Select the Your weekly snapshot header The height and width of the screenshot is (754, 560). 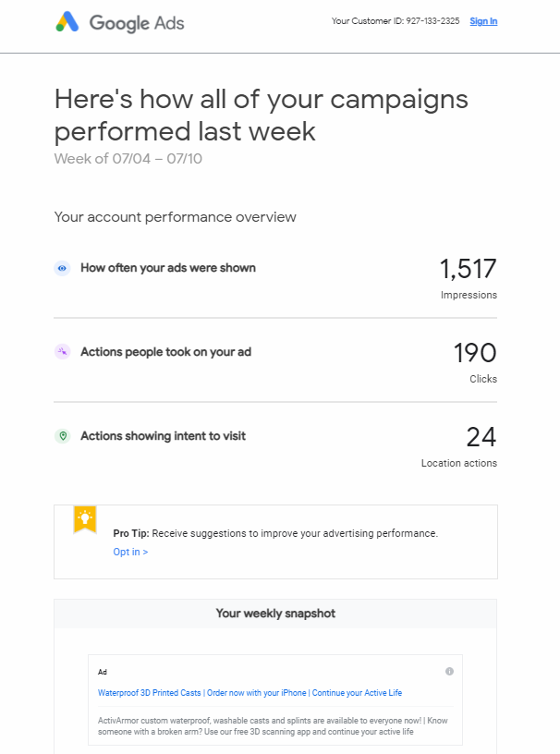(x=275, y=614)
